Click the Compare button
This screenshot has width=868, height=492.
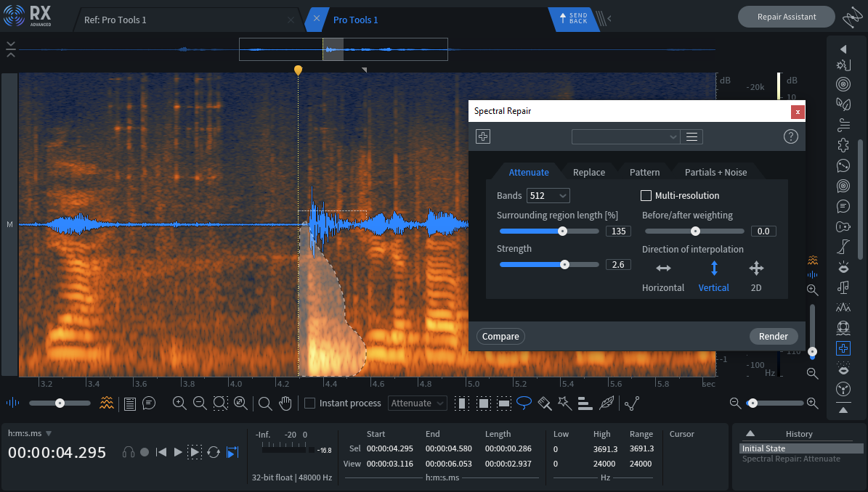(x=500, y=336)
